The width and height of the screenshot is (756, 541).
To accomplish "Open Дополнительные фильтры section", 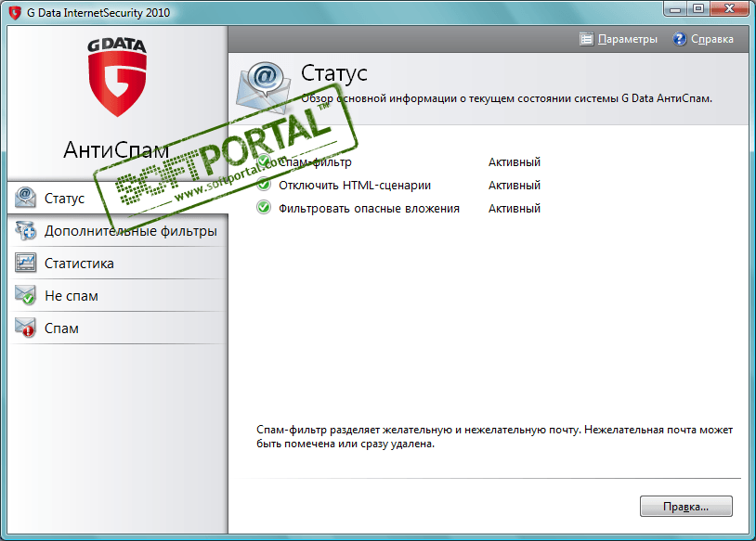I will (118, 231).
